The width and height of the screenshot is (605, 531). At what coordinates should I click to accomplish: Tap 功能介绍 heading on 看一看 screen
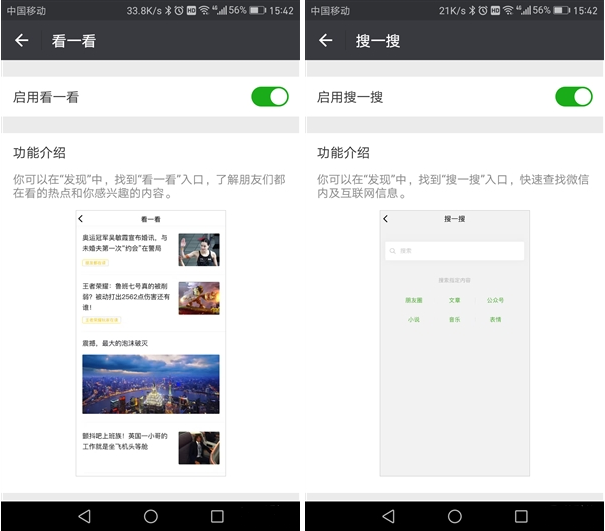39,153
